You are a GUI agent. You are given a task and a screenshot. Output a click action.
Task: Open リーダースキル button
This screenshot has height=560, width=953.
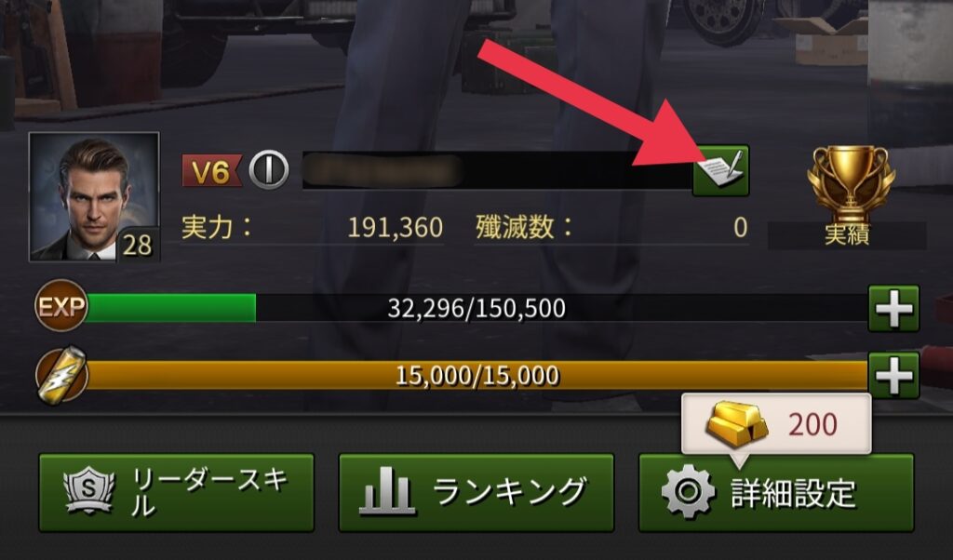tap(176, 493)
